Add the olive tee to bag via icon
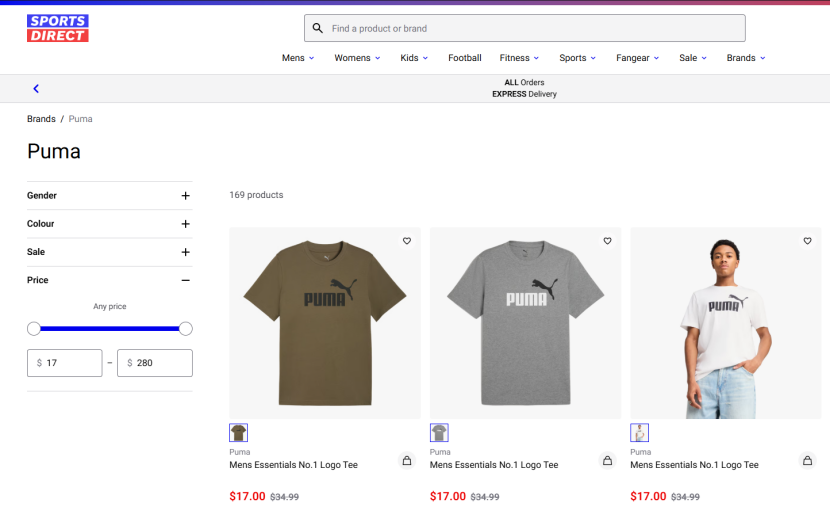Screen dimensions: 830x514 [406, 461]
